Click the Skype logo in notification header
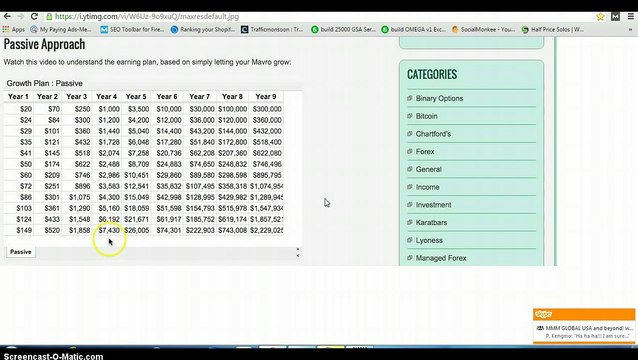 [544, 314]
